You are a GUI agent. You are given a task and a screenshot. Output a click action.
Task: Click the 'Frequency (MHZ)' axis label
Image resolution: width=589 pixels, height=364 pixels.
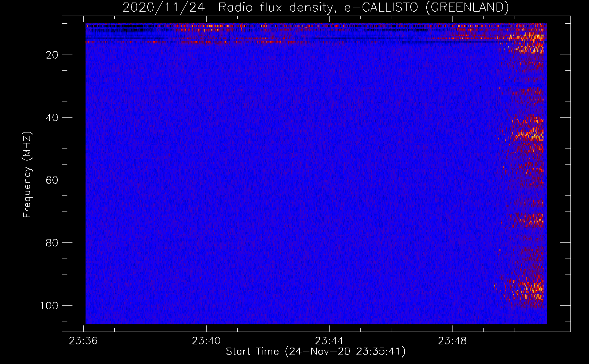pos(27,174)
